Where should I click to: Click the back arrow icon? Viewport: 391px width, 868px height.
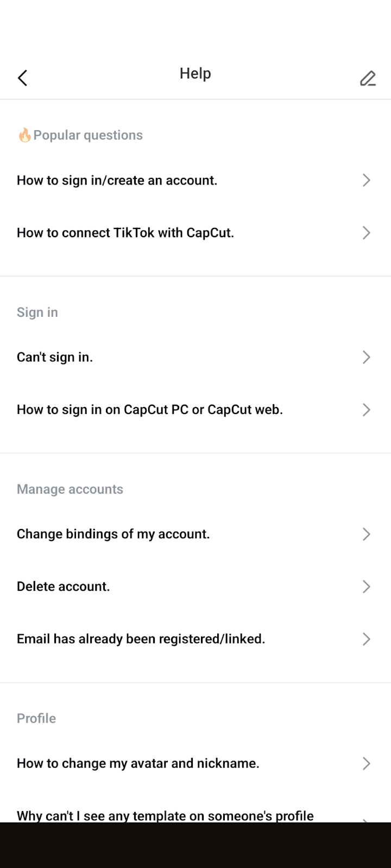22,78
